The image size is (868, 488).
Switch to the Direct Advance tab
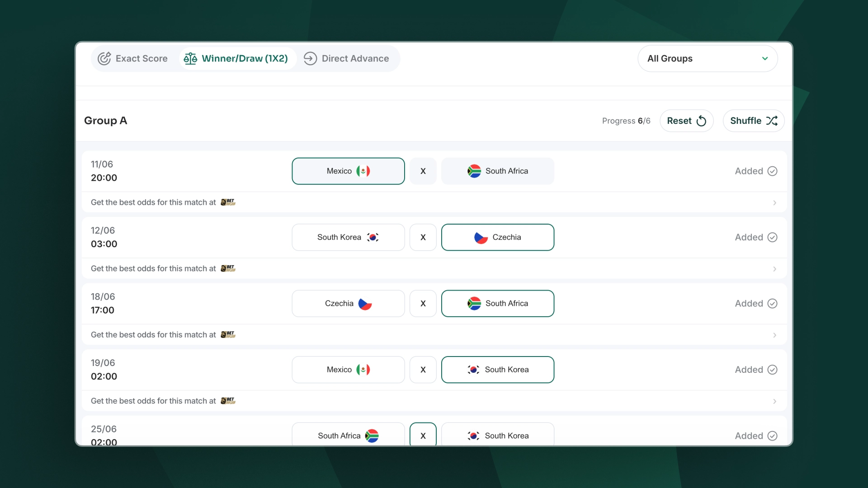[346, 58]
